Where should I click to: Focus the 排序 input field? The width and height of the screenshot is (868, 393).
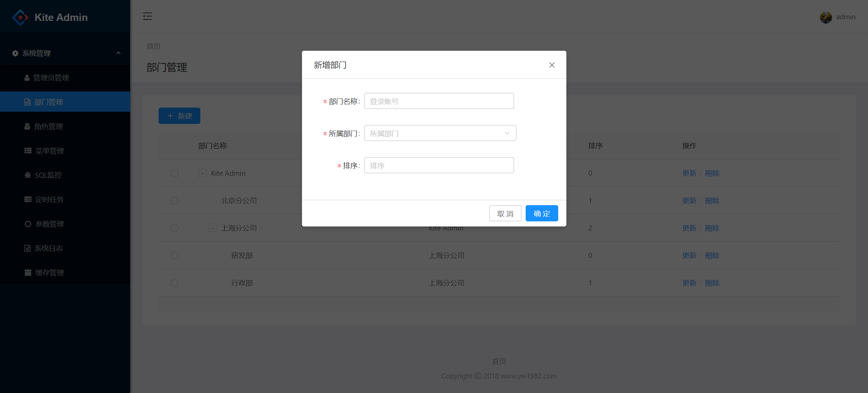(439, 165)
